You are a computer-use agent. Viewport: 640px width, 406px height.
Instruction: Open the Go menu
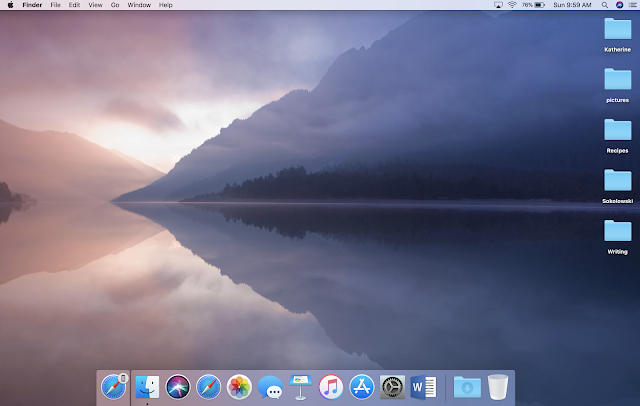115,5
